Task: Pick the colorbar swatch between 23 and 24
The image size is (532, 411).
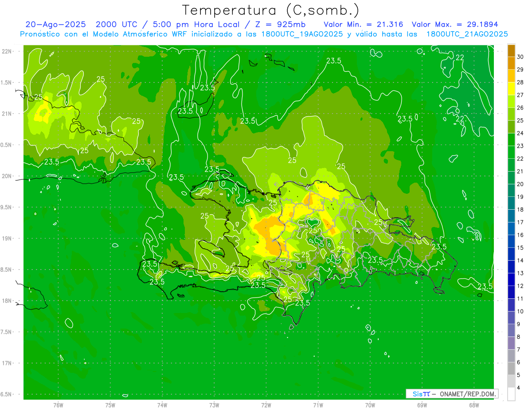Action: pos(511,140)
